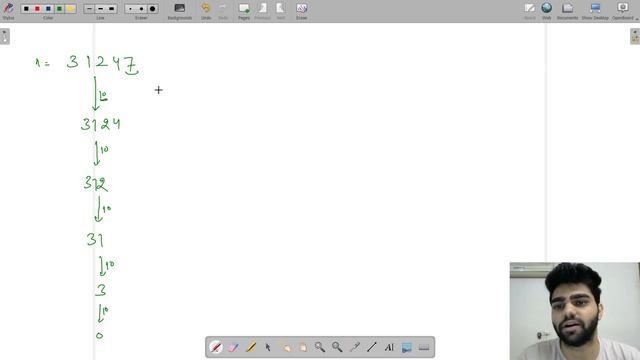The width and height of the screenshot is (640, 360).
Task: Select the Laser pointer tool
Action: pyautogui.click(x=355, y=347)
